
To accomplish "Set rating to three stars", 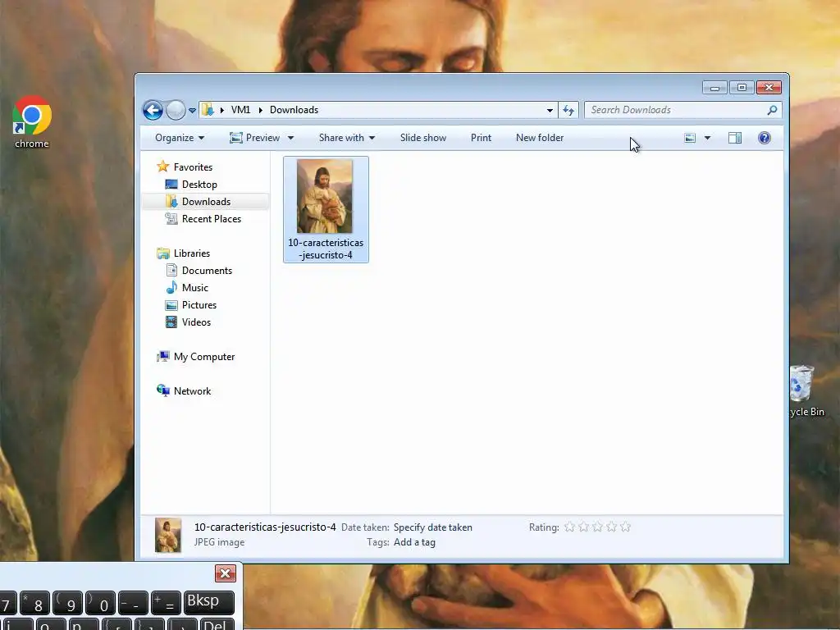I will [x=597, y=527].
